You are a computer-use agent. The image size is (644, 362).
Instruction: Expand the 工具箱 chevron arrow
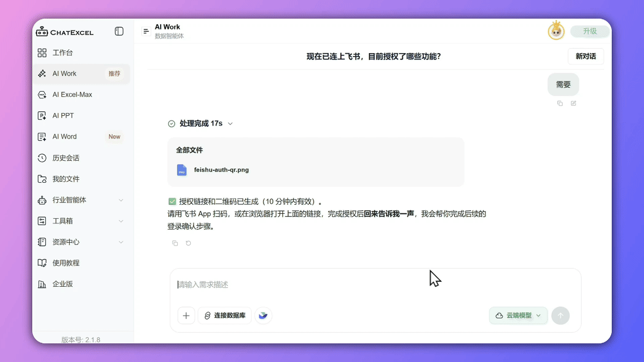[121, 221]
